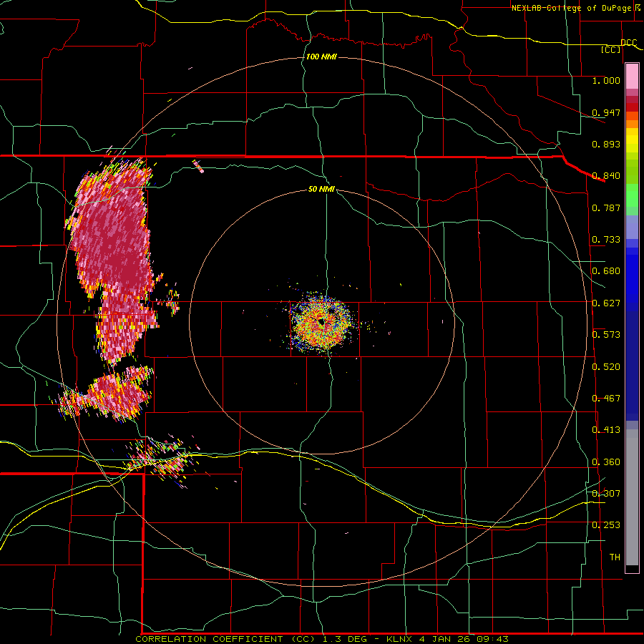
Task: Select the 1.000 value on the scale
Action: pyautogui.click(x=606, y=80)
